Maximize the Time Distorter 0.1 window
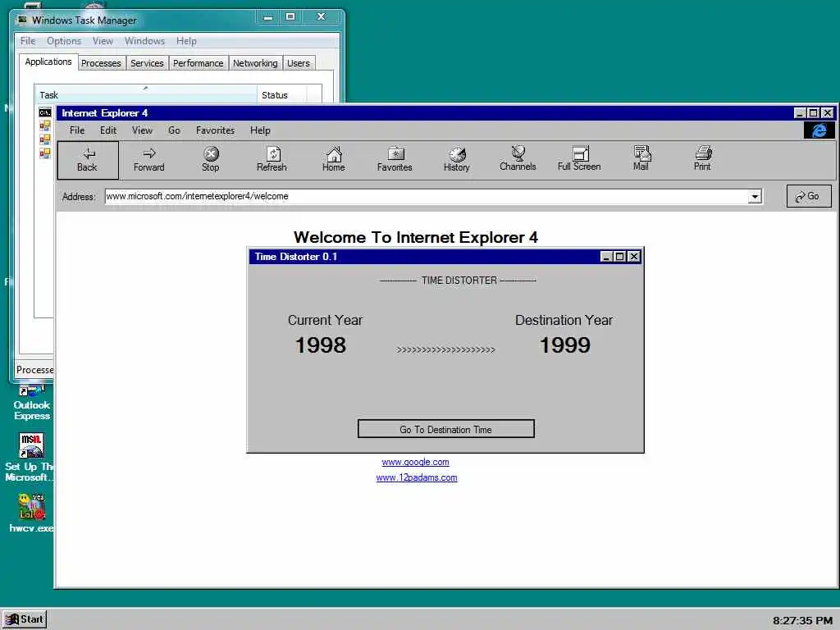 [620, 257]
